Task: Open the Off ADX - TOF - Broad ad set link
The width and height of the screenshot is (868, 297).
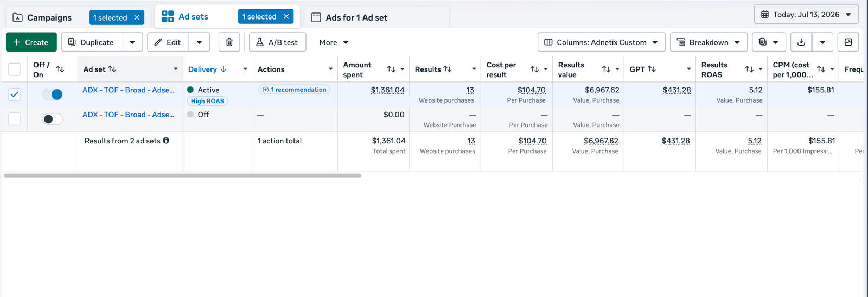Action: click(129, 115)
